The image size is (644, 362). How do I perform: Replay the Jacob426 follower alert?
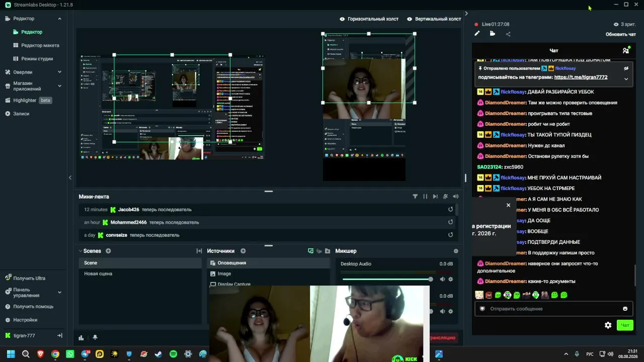coord(450,210)
